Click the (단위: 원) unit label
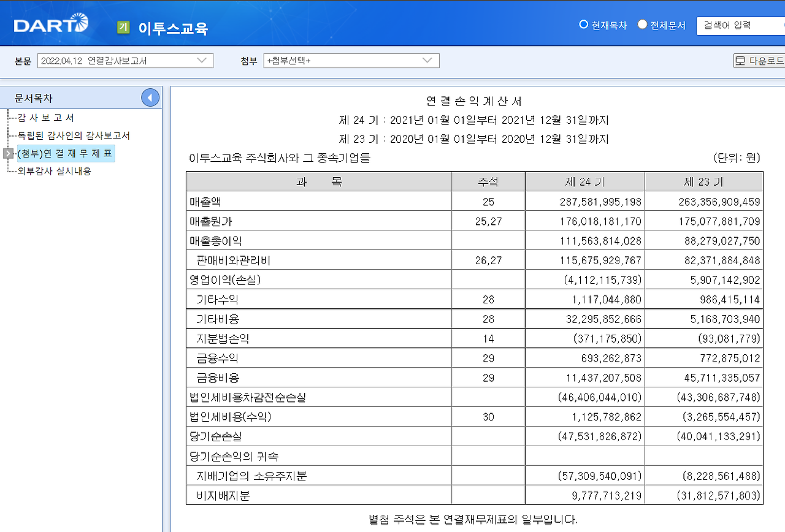The image size is (785, 532). coord(737,158)
